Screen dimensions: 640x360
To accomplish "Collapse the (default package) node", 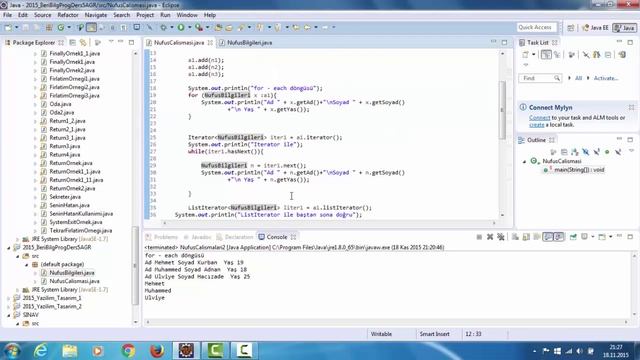I will (x=27, y=264).
